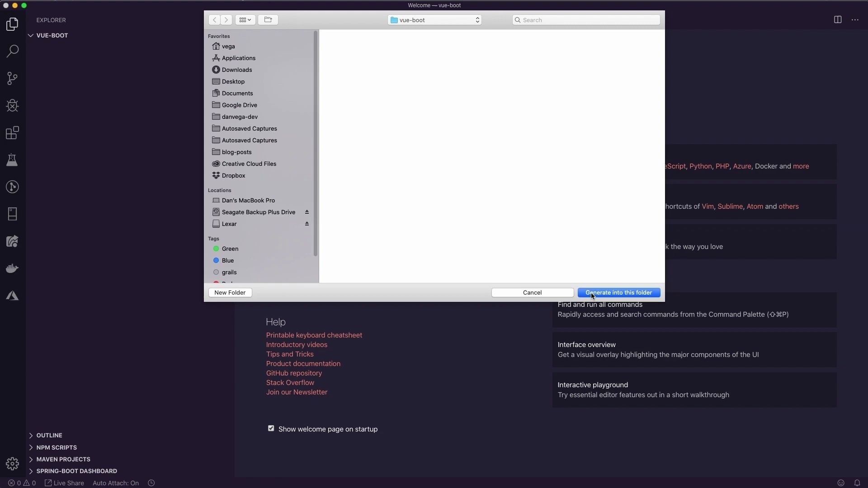
Task: Toggle Show welcome page on startup
Action: (x=271, y=429)
